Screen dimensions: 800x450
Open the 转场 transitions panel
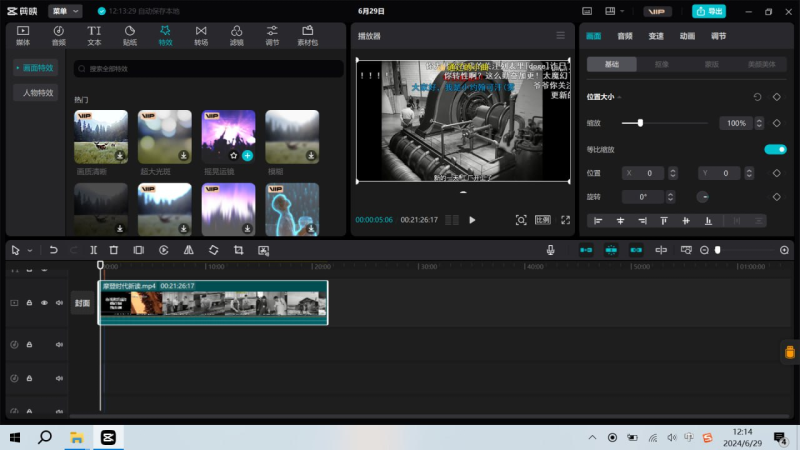pyautogui.click(x=201, y=36)
